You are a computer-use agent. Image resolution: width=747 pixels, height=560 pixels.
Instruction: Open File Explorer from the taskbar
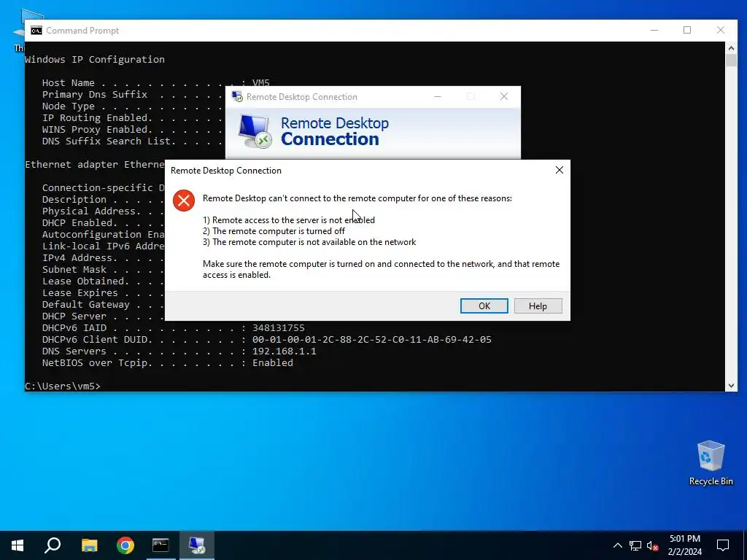pyautogui.click(x=89, y=545)
